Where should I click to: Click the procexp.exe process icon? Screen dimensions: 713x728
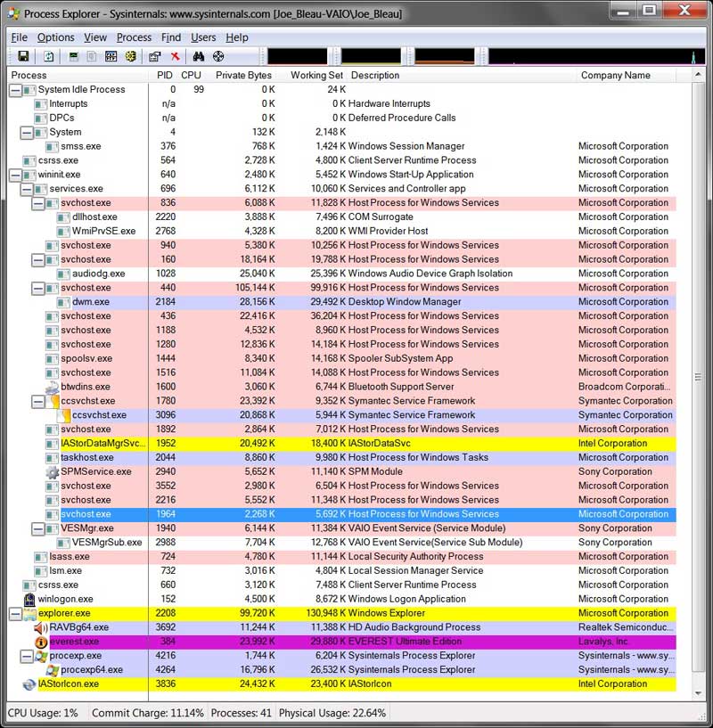click(41, 656)
